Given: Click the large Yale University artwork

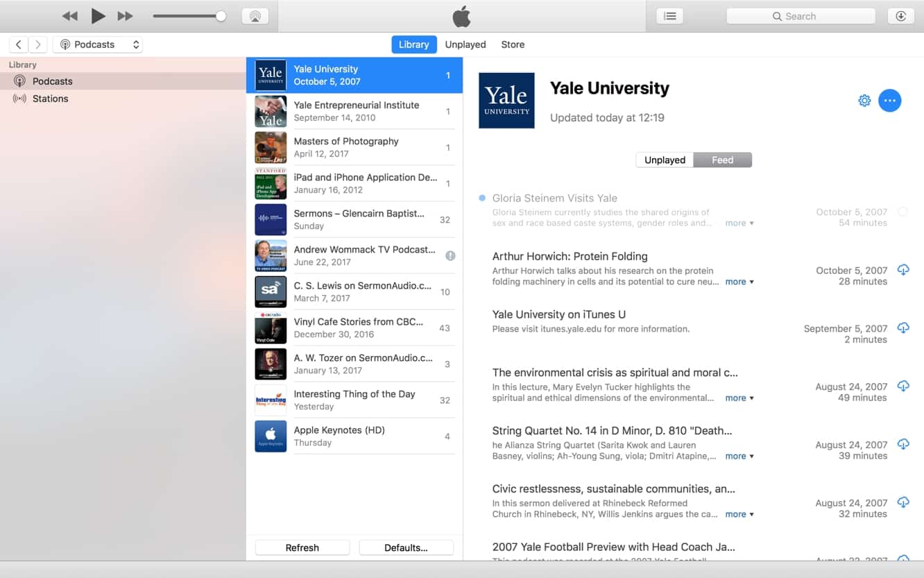Looking at the screenshot, I should tap(506, 101).
